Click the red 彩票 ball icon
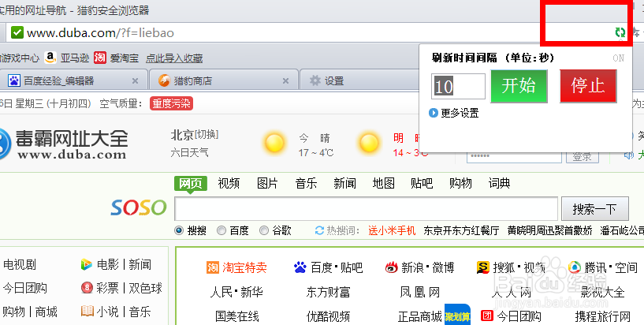This screenshot has height=325, width=644. [x=87, y=288]
